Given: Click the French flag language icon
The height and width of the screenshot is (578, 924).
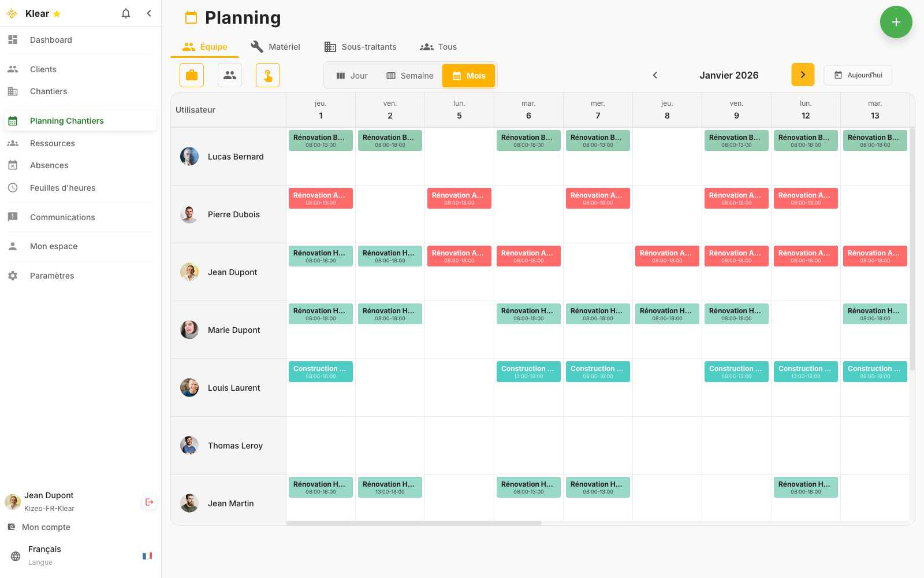Looking at the screenshot, I should click(x=147, y=555).
